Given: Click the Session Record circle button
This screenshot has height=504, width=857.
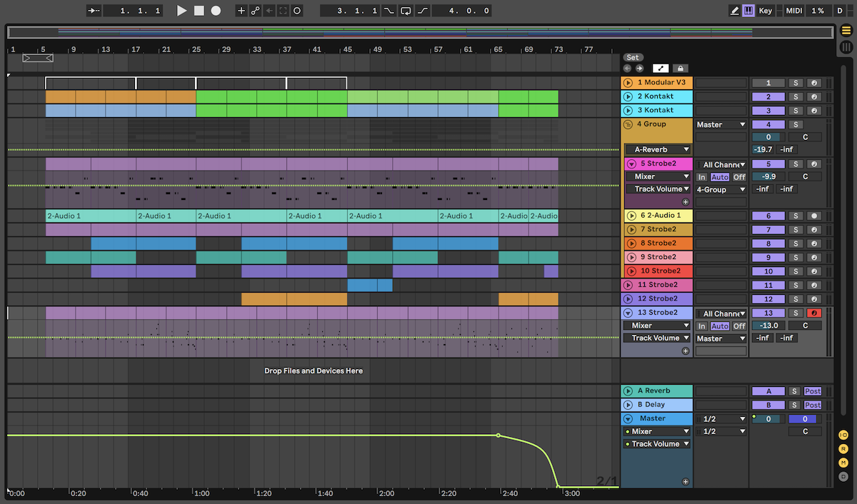Looking at the screenshot, I should 297,11.
